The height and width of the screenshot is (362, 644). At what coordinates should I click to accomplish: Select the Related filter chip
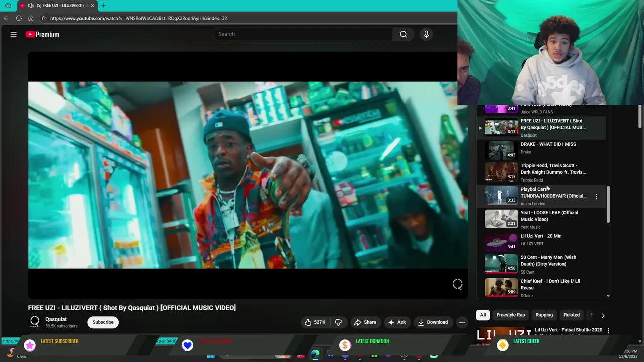pyautogui.click(x=572, y=315)
